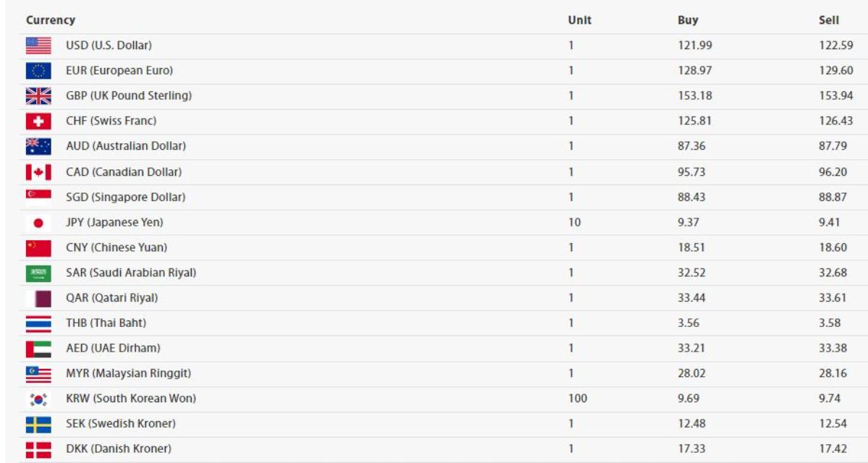Screen dimensions: 868x463
Task: Click the Swiss flag icon
Action: pos(38,121)
